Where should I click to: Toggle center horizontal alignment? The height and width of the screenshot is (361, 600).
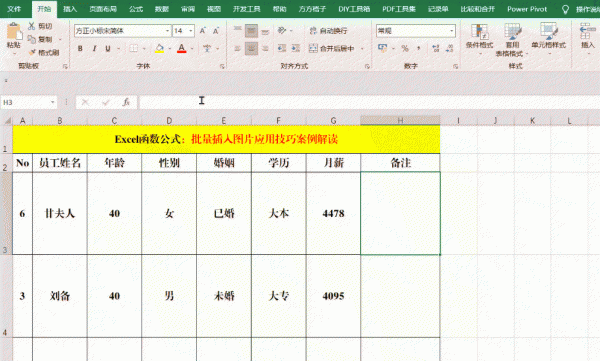251,48
